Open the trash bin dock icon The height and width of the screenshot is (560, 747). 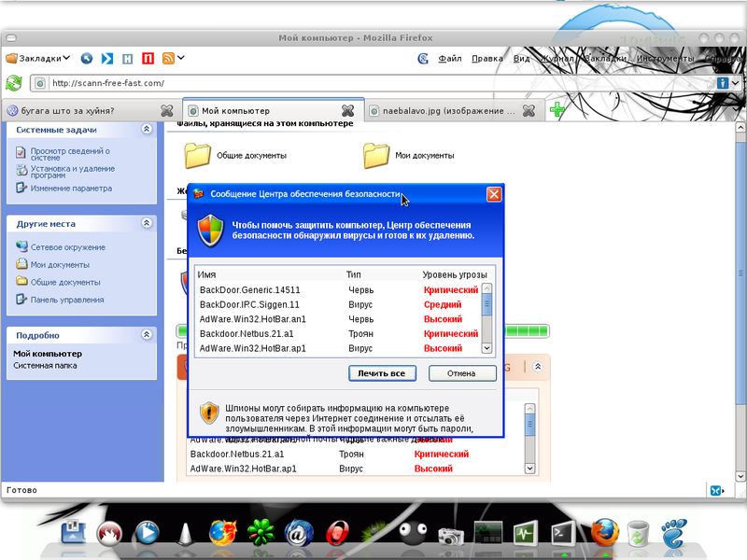pos(638,534)
